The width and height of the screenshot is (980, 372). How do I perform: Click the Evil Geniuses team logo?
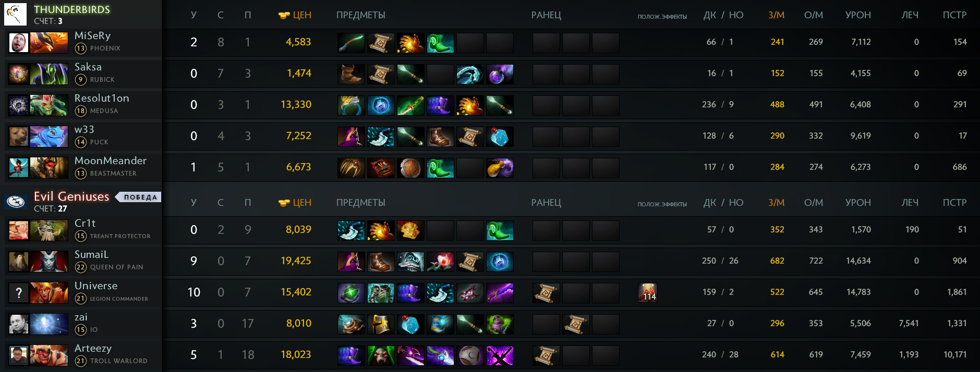tap(16, 202)
